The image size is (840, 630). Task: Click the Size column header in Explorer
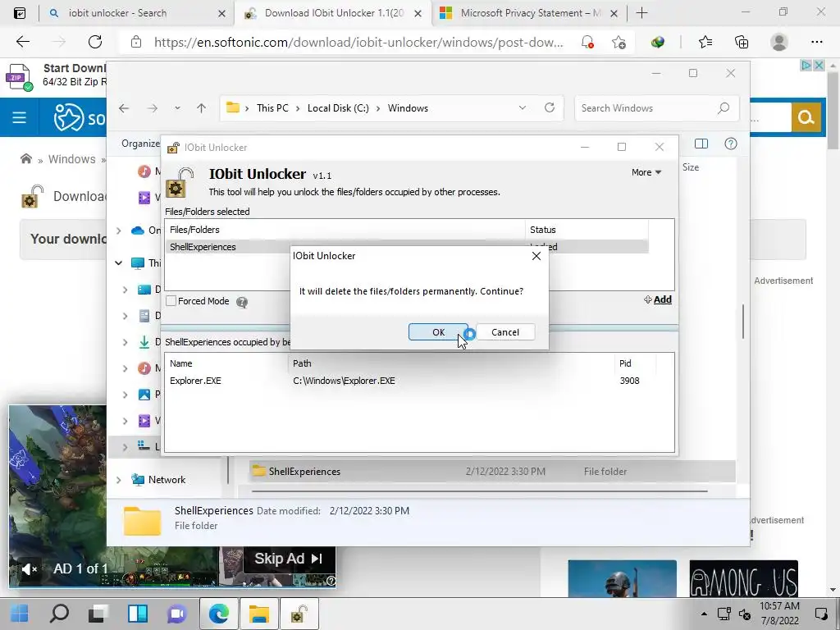point(691,167)
